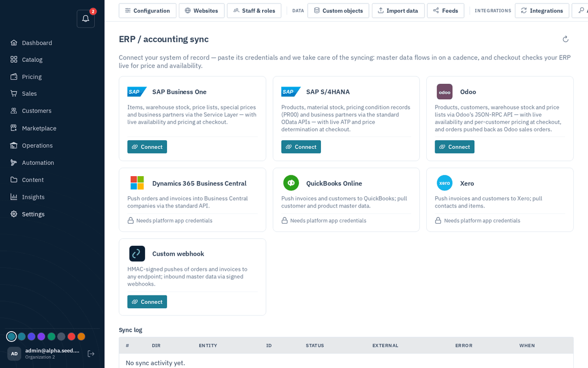Connect SAP S/4HANA
The width and height of the screenshot is (588, 368).
tap(301, 147)
